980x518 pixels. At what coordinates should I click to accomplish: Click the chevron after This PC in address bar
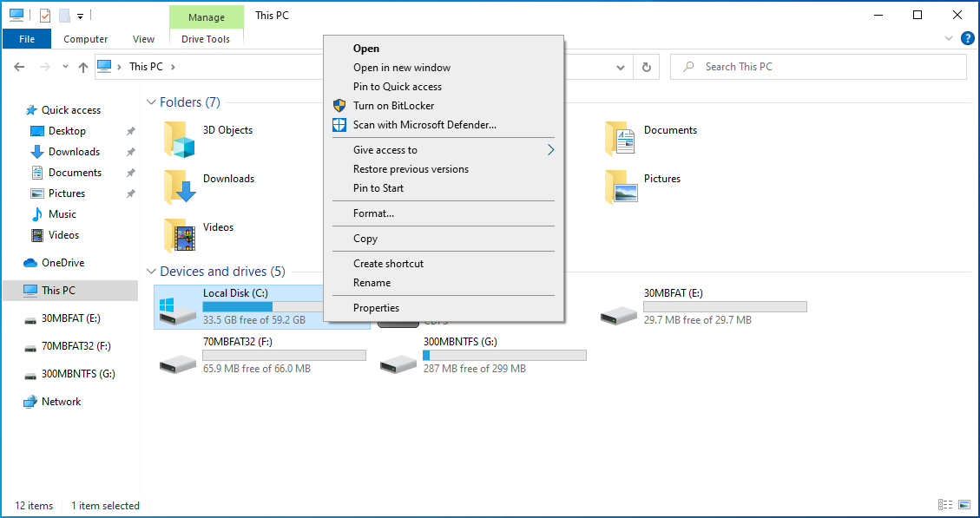point(173,67)
